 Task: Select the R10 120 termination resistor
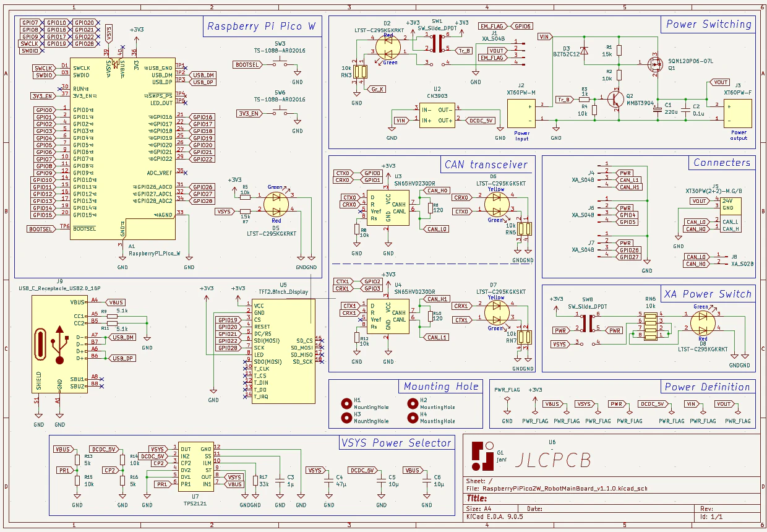(430, 317)
